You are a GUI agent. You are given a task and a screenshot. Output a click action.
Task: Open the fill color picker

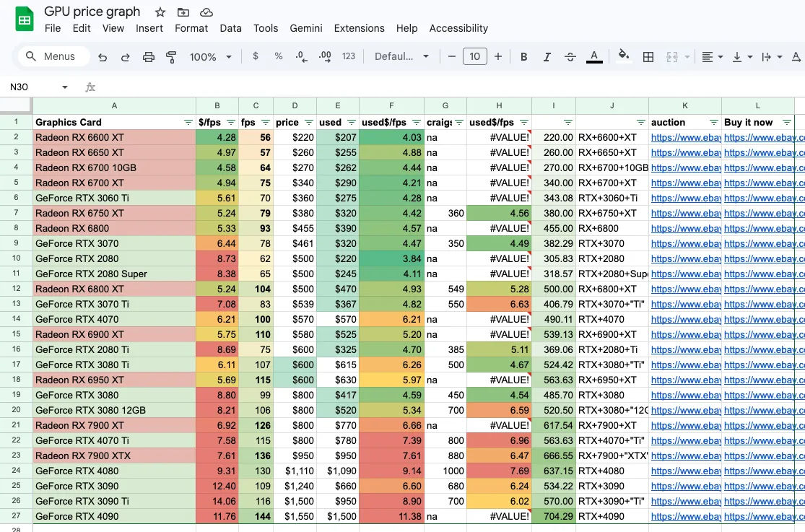(623, 56)
